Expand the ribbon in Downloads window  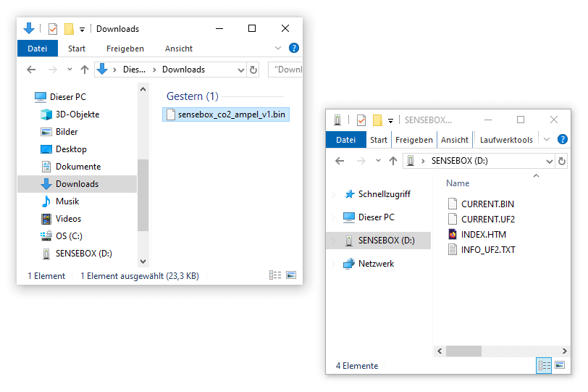tap(278, 49)
